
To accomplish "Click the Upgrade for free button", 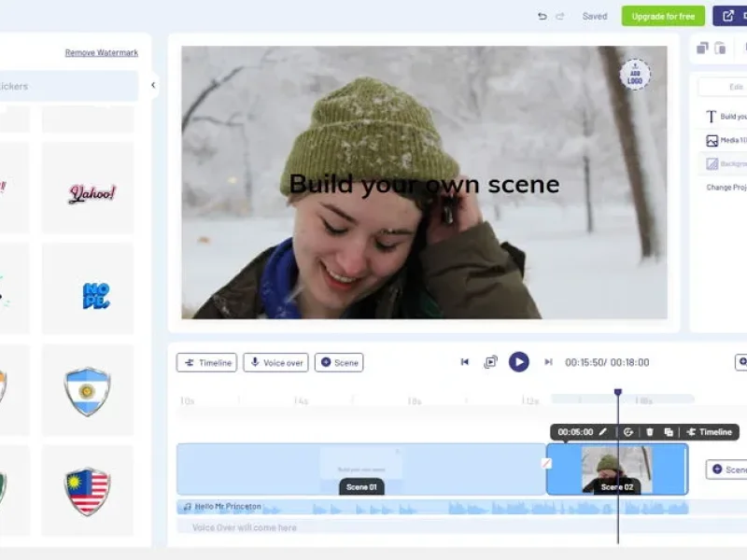I will point(663,16).
